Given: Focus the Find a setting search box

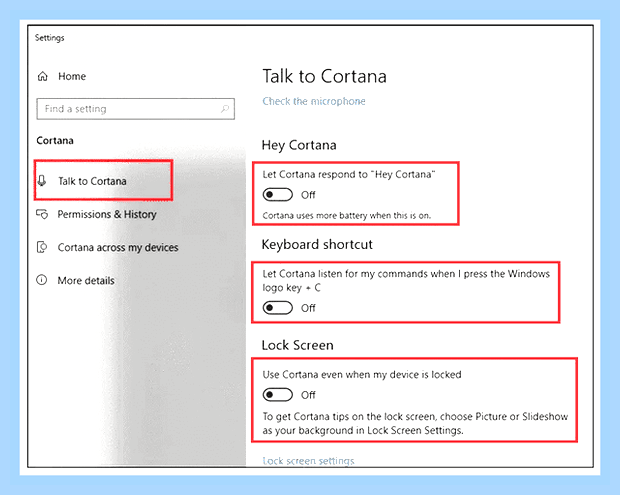Looking at the screenshot, I should pos(135,109).
